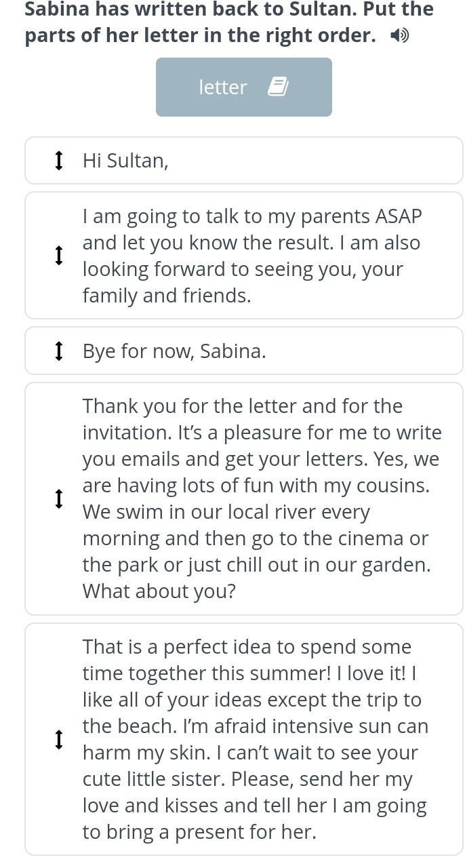Click the drag handle beside "Bye for now, Sabina."
Screen dimensions: 465x868
click(59, 351)
